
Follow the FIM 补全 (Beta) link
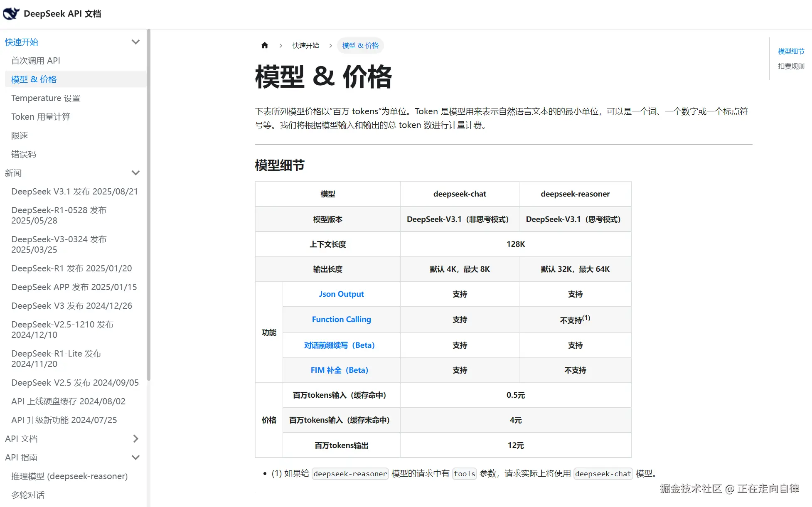339,370
